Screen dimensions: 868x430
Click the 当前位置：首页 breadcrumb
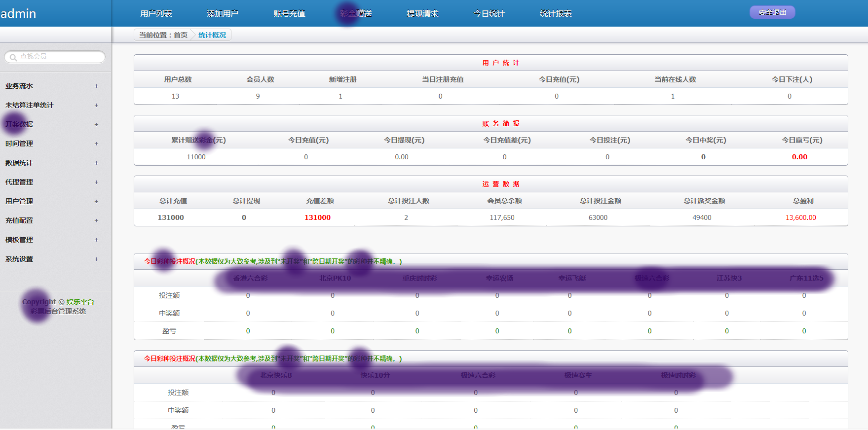click(x=163, y=35)
